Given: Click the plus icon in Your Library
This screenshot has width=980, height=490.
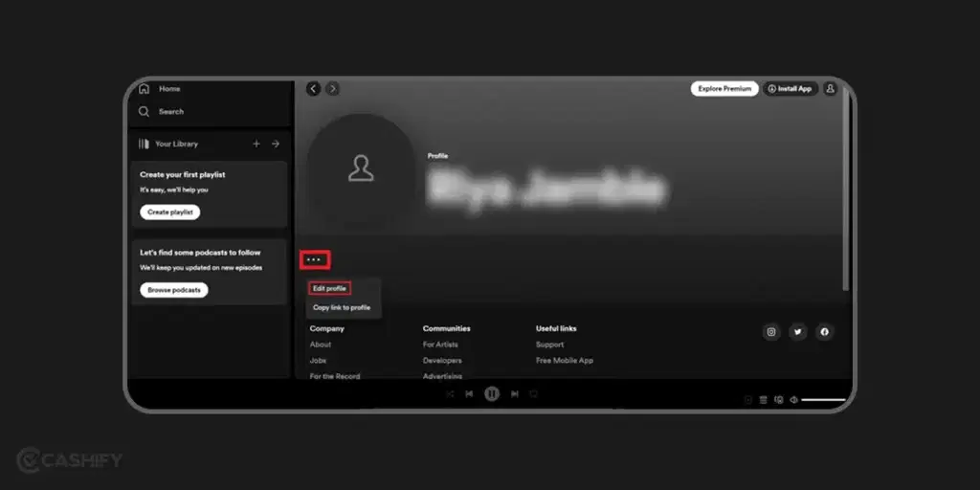Looking at the screenshot, I should 256,144.
